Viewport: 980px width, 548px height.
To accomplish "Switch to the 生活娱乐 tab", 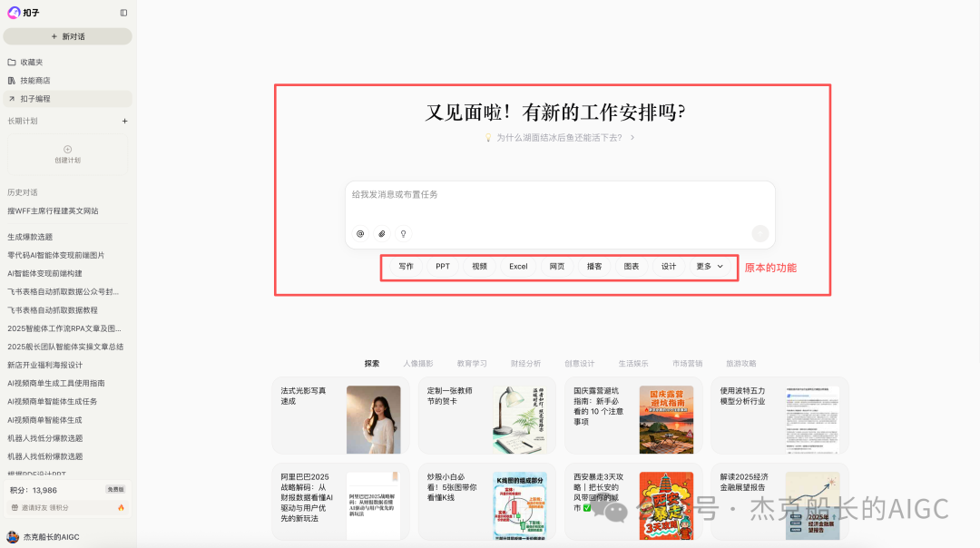I will click(x=633, y=363).
